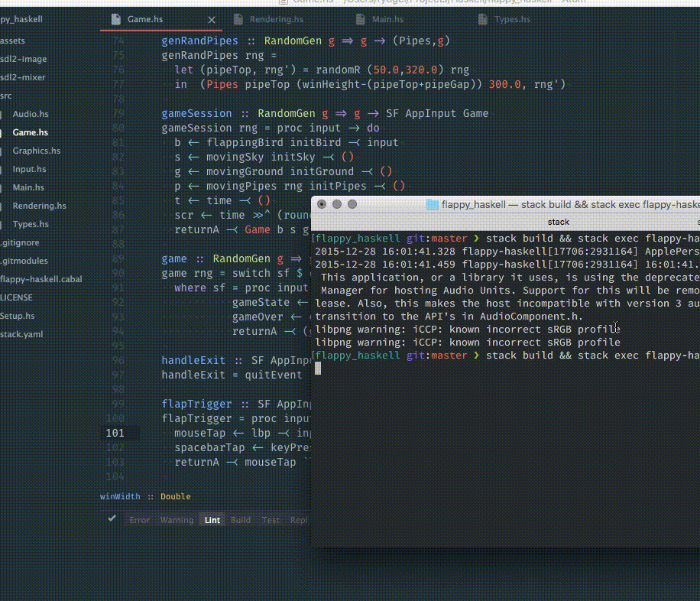700x601 pixels.
Task: Click the handleExit declaration on line 96
Action: (193, 360)
